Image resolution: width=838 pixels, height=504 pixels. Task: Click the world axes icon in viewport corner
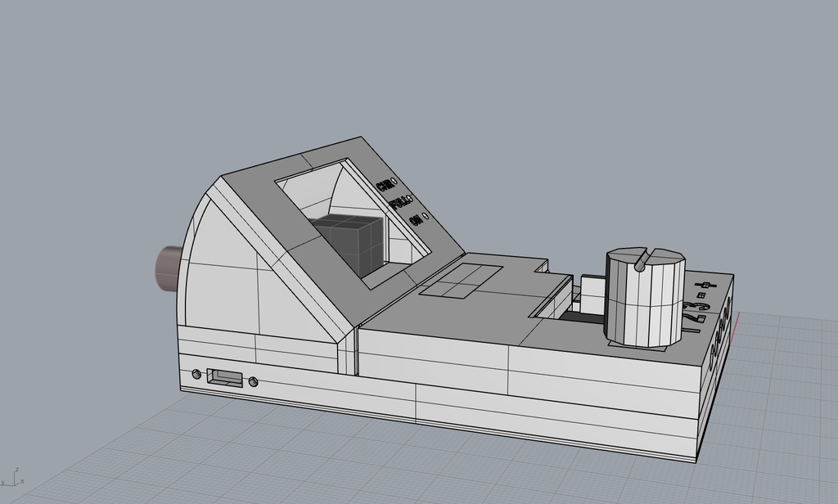[x=13, y=477]
